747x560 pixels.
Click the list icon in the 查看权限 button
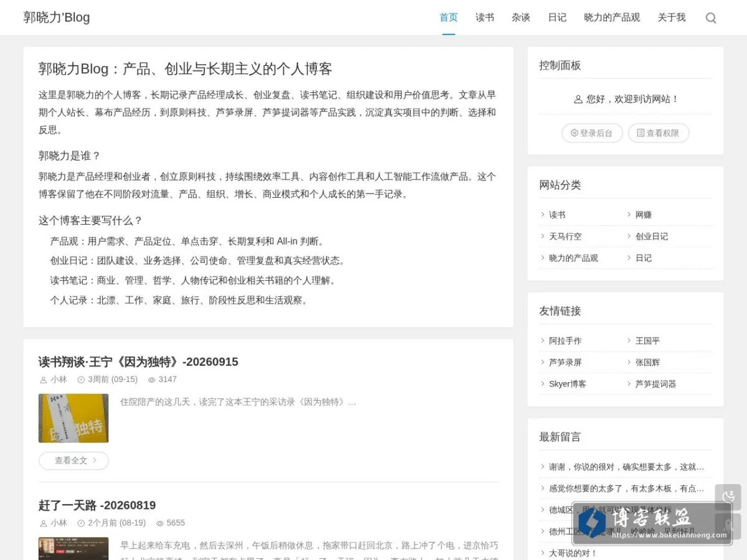tap(641, 133)
